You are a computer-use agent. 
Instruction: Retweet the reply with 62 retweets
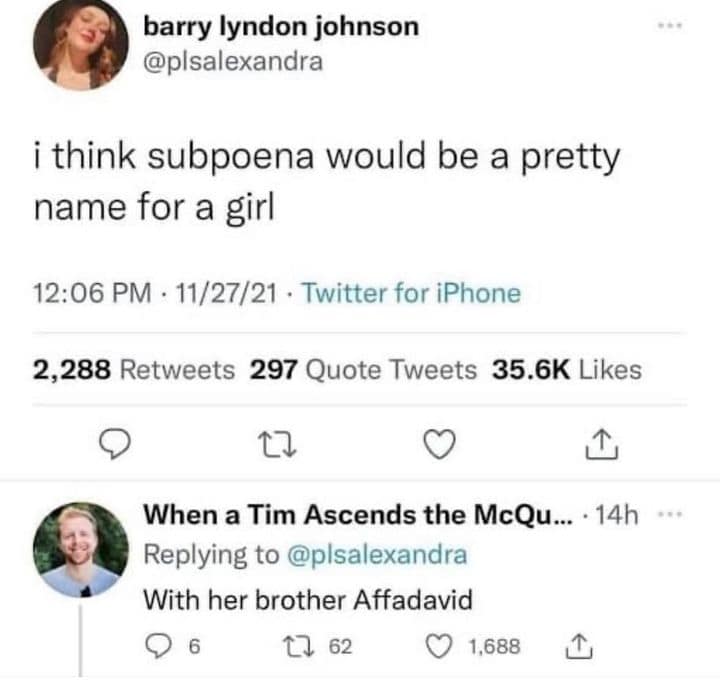click(x=298, y=646)
